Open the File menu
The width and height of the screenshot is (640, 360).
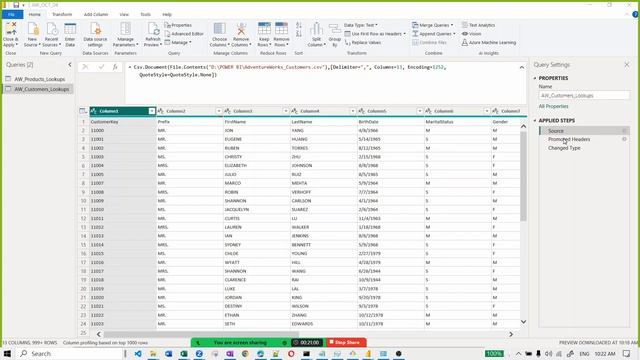pos(12,14)
